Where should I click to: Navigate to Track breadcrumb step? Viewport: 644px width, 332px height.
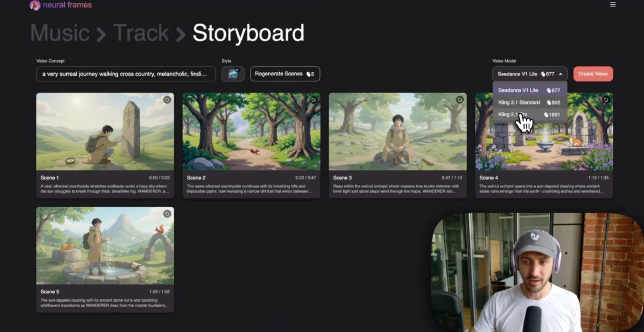click(141, 33)
